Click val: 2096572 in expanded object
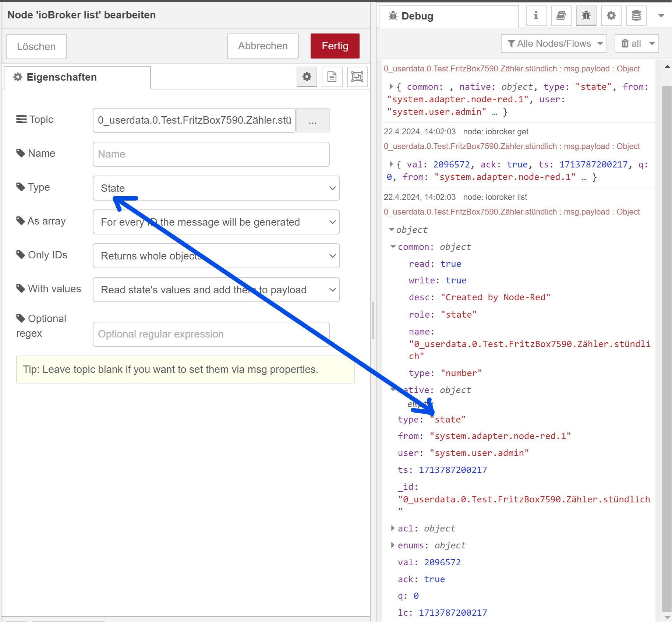672x622 pixels. pyautogui.click(x=429, y=562)
